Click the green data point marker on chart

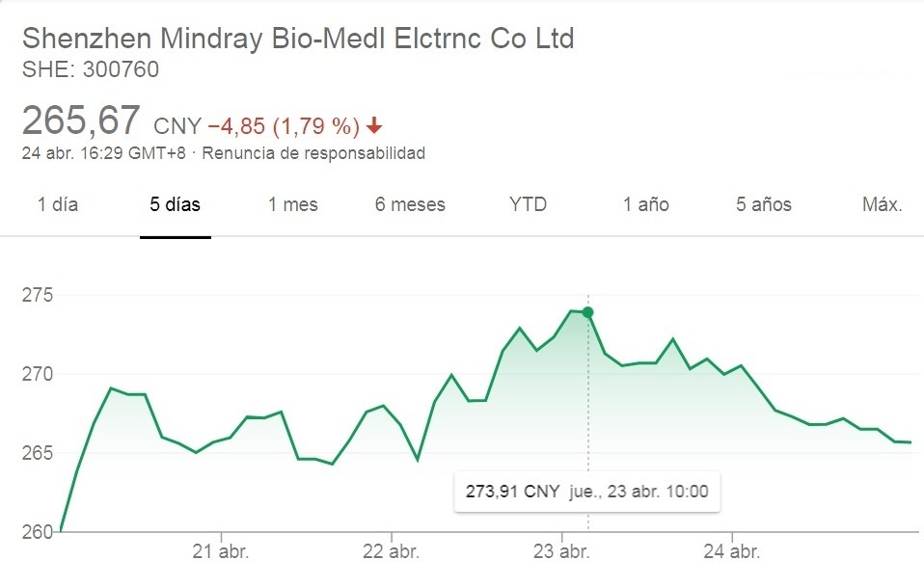[x=587, y=312]
